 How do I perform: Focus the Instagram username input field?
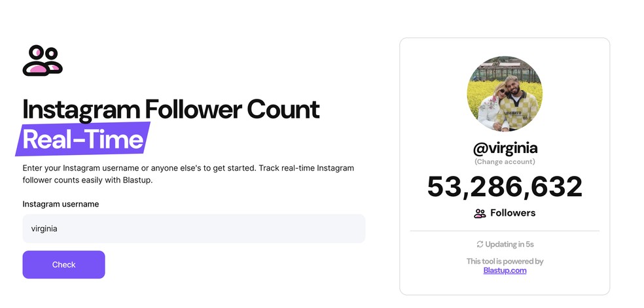coord(194,229)
